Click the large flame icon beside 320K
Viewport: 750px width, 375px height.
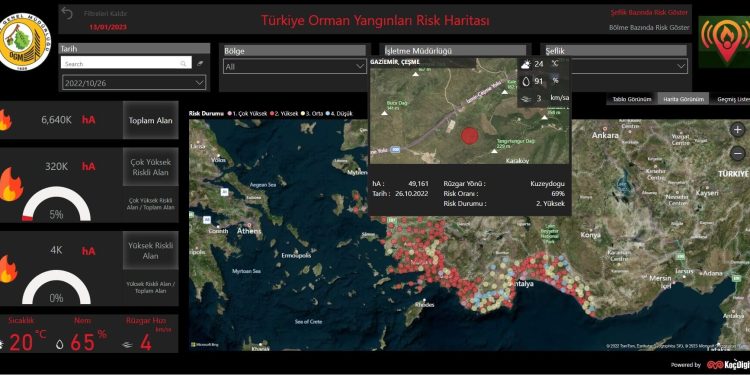(11, 184)
